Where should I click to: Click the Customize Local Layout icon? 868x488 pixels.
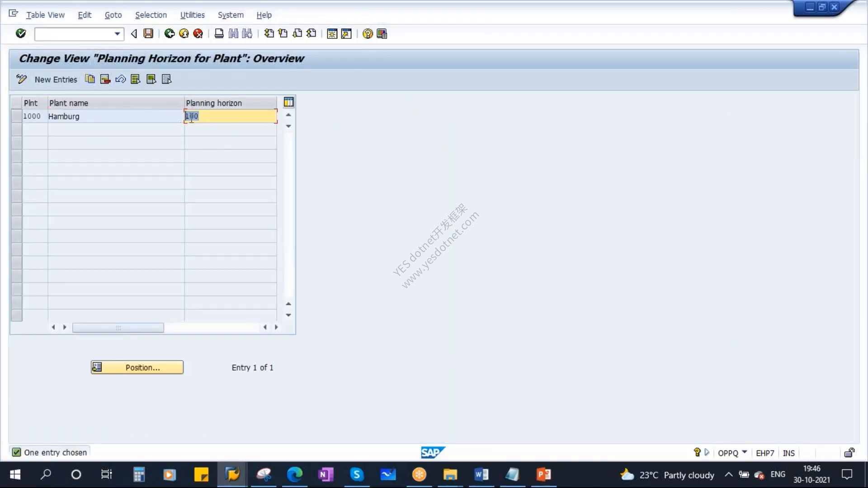click(x=382, y=34)
